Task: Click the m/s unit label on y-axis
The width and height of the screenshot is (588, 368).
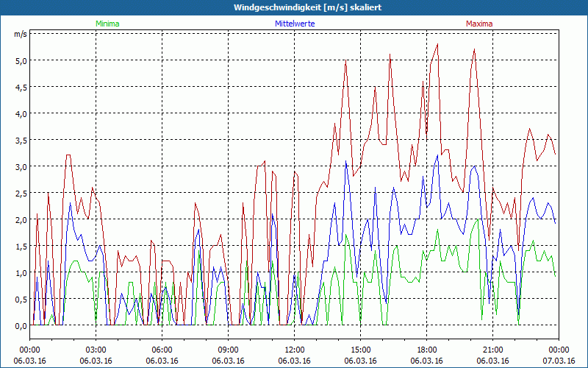Action: [x=20, y=34]
